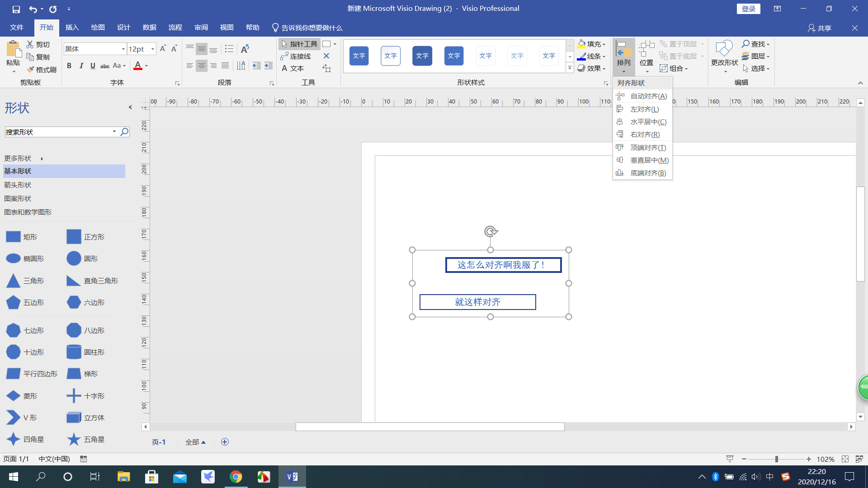This screenshot has width=868, height=488.
Task: Open the Insert ribbon tab
Action: click(x=72, y=28)
